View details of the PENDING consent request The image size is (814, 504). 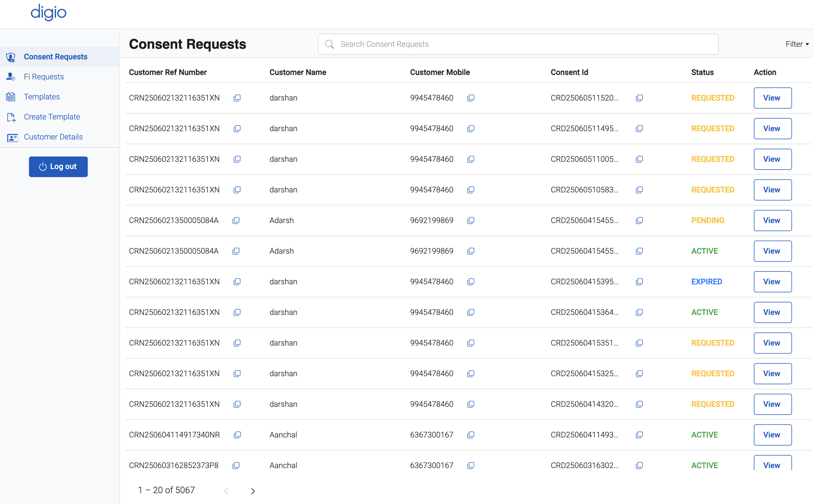pyautogui.click(x=772, y=220)
